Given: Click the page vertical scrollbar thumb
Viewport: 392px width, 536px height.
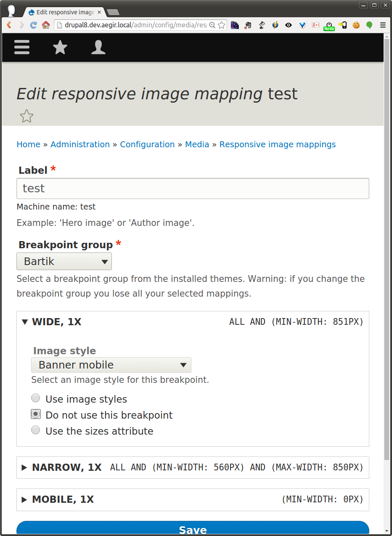Looking at the screenshot, I should [387, 252].
